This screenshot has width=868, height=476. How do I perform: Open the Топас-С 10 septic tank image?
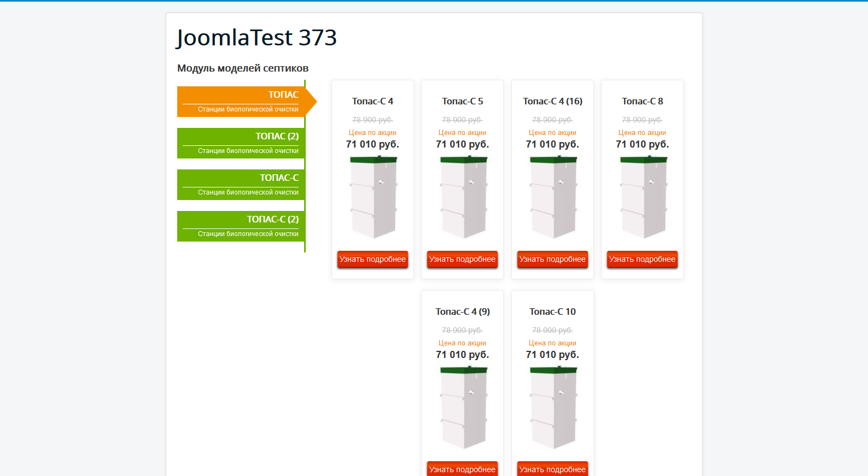click(554, 408)
